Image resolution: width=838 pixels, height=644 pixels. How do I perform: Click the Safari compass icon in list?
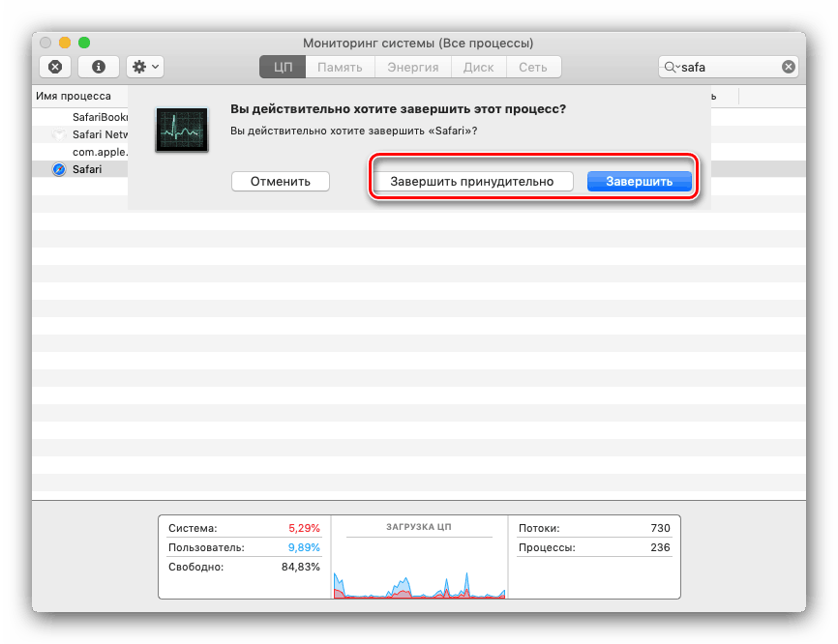(x=59, y=169)
